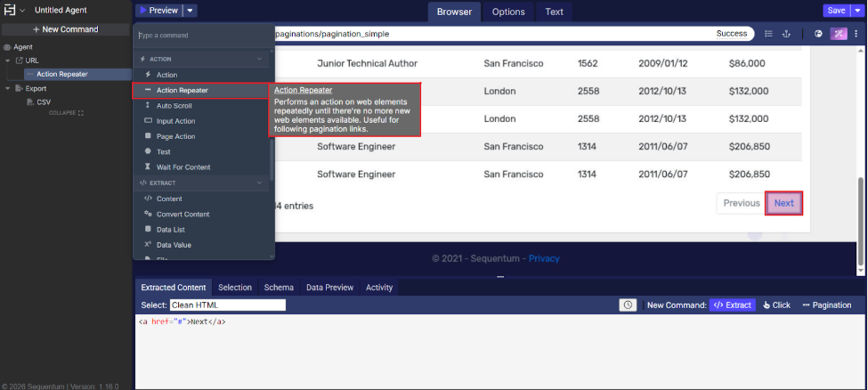
Task: Select Auto Scroll command from list
Action: point(174,105)
